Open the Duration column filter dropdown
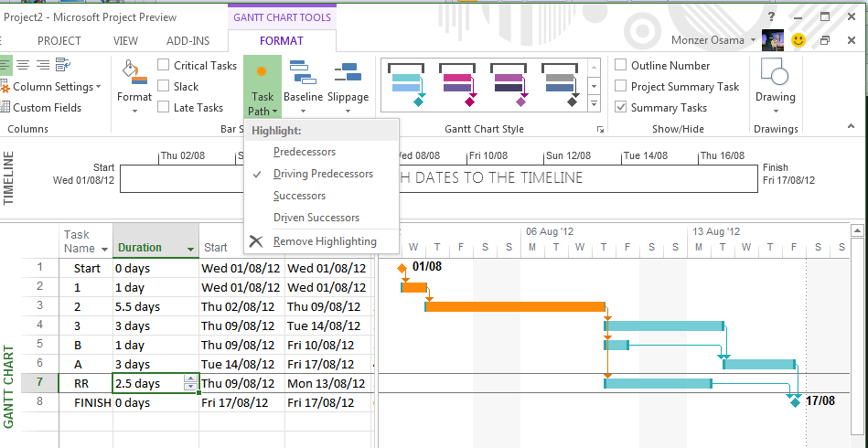The image size is (868, 448). (190, 249)
